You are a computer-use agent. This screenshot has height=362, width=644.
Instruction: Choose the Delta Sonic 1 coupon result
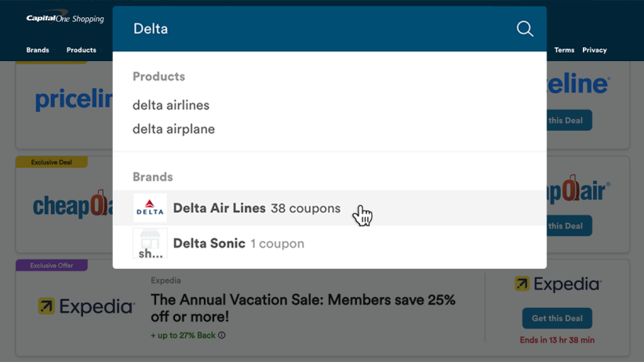click(238, 244)
